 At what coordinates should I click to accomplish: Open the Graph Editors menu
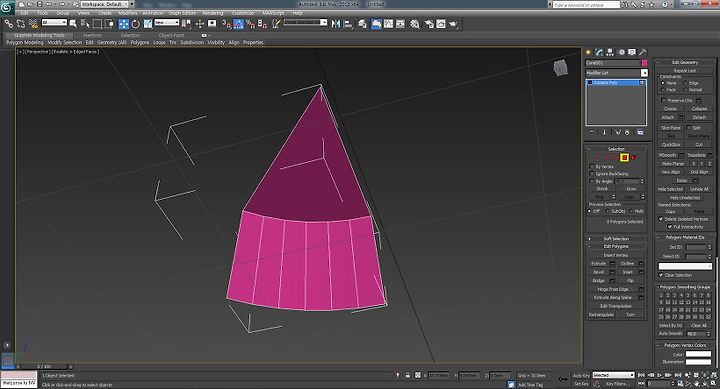coord(182,13)
